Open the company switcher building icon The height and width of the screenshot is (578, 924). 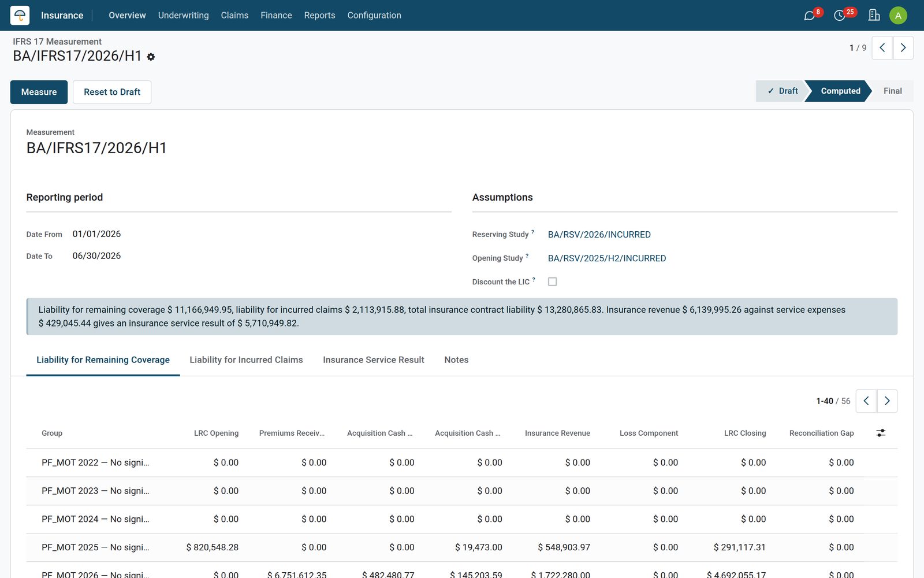click(x=874, y=15)
